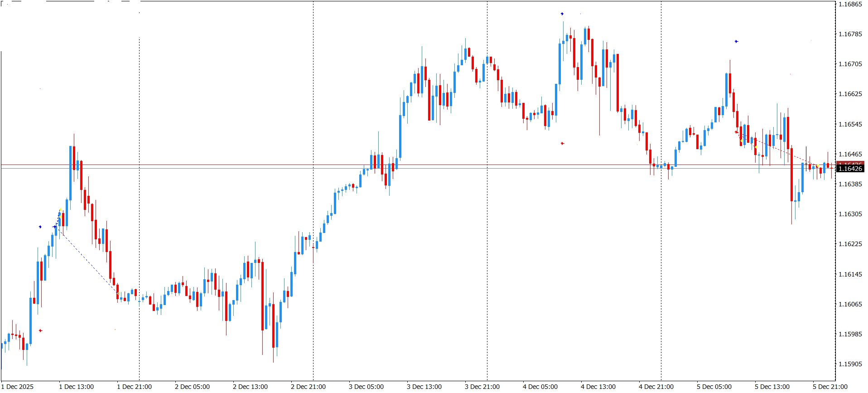Click the red trade arrow near the 1.15985 level
This screenshot has height=393, width=868.
point(41,331)
